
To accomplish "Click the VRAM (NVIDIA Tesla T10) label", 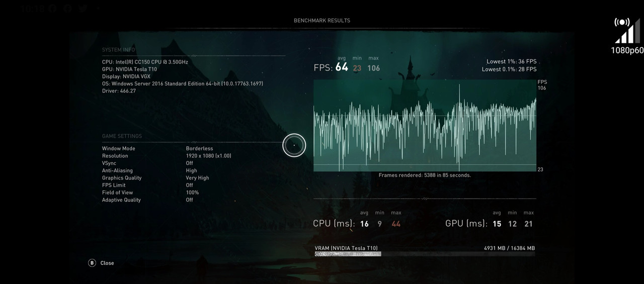I will coord(346,248).
